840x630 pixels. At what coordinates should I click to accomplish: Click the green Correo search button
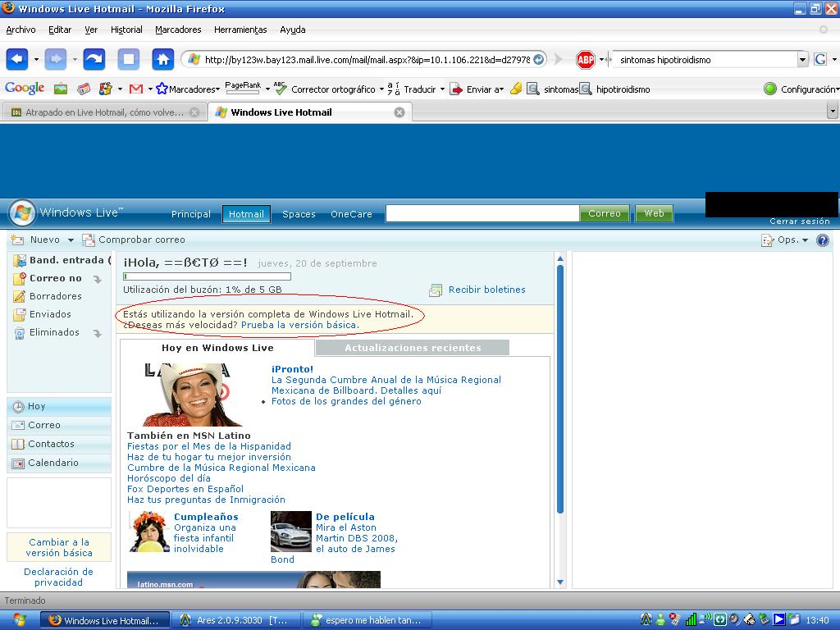pyautogui.click(x=605, y=213)
